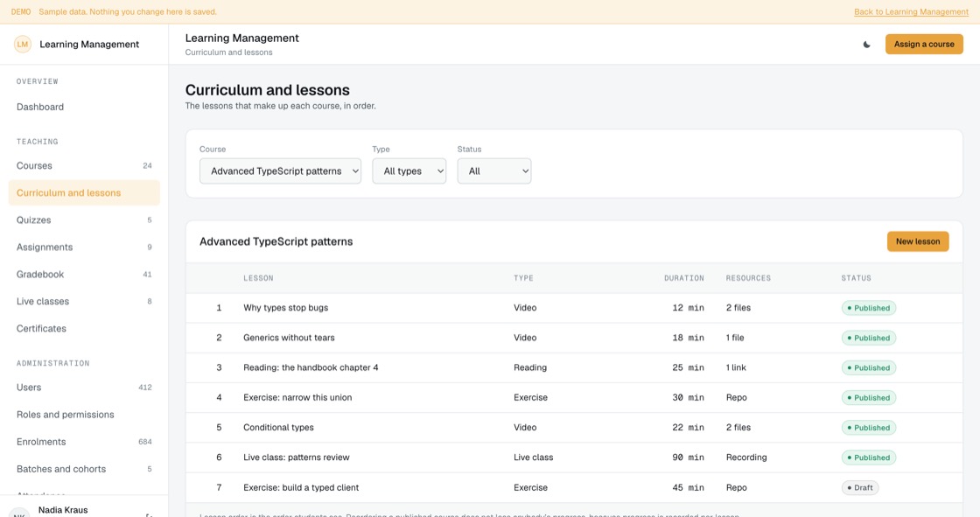Open Users in the sidebar
This screenshot has height=517, width=980.
pos(84,387)
